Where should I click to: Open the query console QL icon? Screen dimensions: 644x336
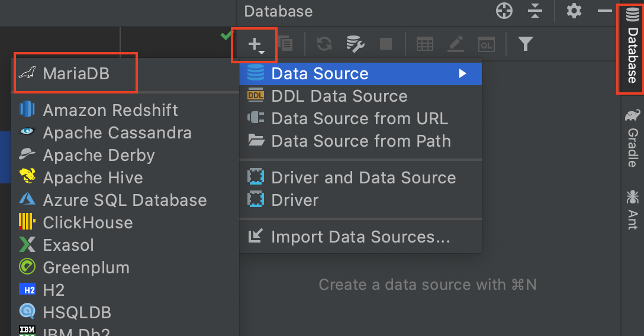point(487,44)
